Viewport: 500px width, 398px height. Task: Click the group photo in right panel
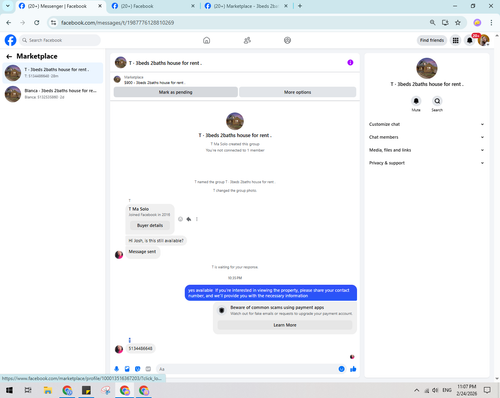tap(427, 68)
